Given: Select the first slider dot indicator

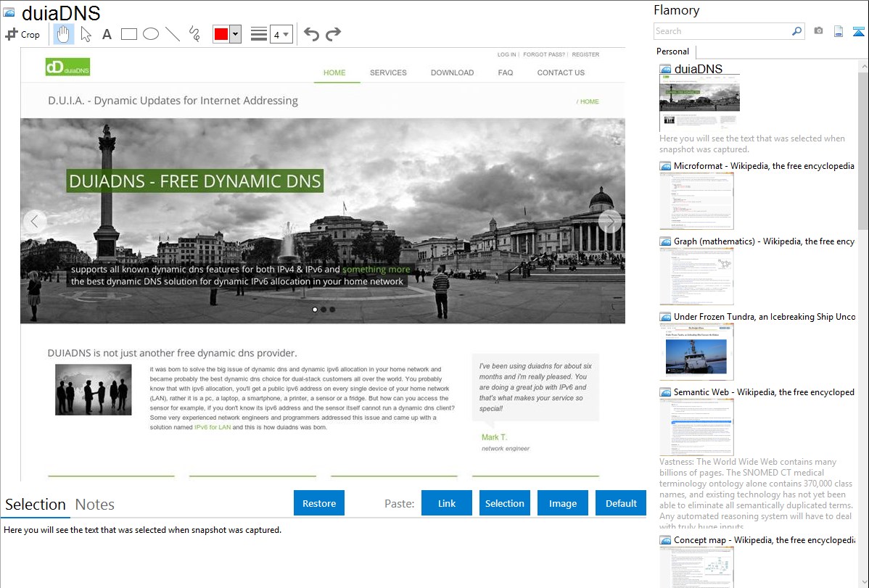Looking at the screenshot, I should tap(315, 310).
